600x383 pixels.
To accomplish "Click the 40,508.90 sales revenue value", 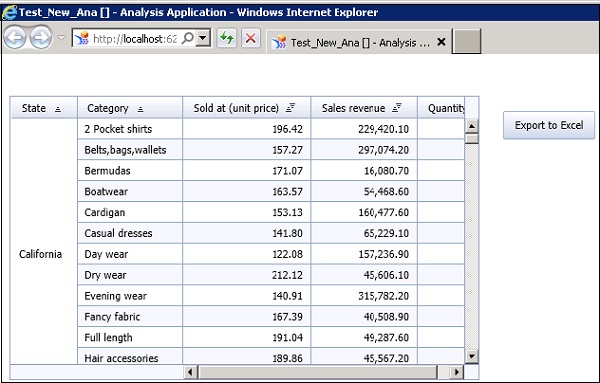I will tap(386, 316).
